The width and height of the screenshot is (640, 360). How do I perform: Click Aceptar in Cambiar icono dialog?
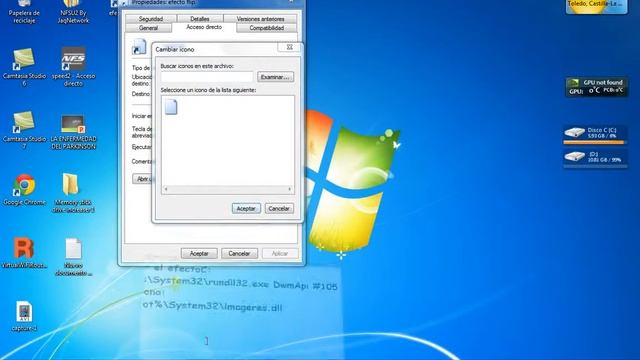tap(246, 209)
